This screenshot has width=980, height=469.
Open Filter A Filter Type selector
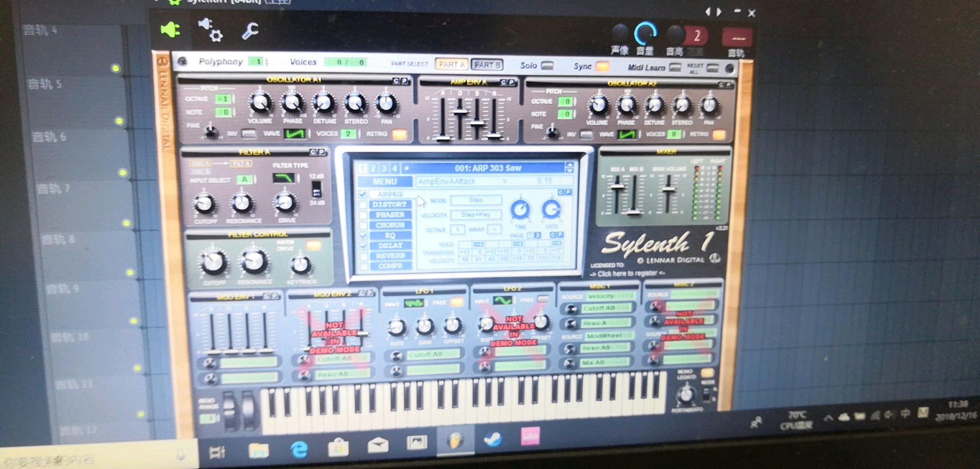(284, 178)
